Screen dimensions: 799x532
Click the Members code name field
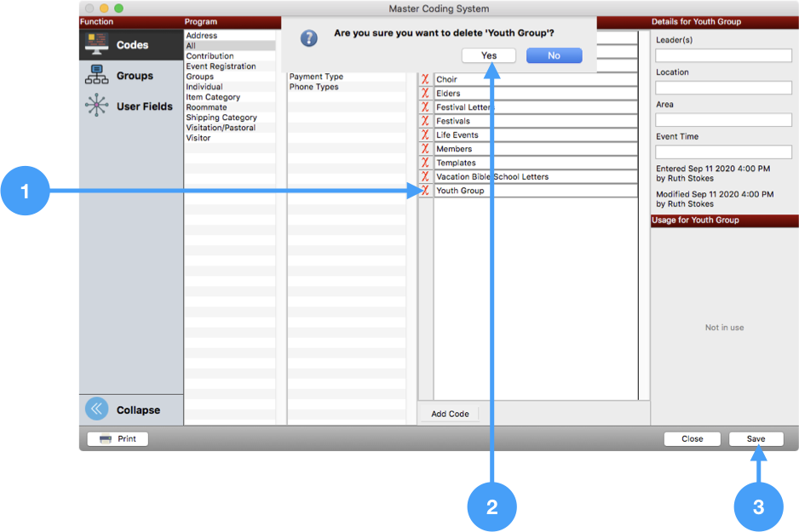536,149
